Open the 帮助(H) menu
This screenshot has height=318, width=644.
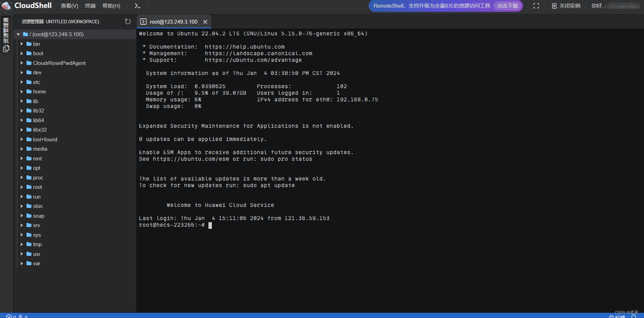pos(111,6)
